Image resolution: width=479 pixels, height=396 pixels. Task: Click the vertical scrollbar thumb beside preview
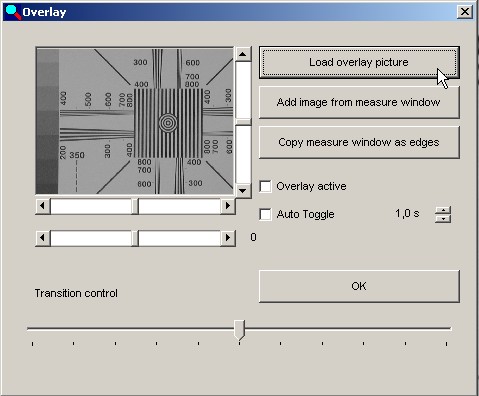[243, 122]
